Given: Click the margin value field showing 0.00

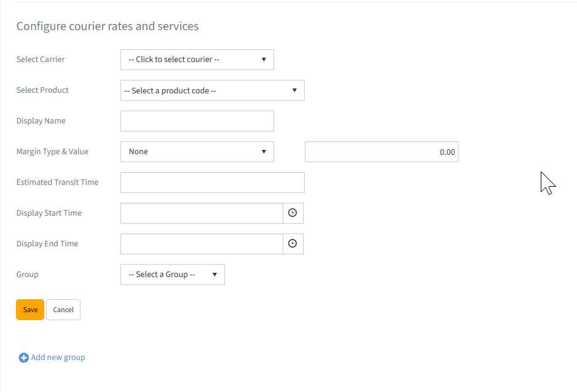Looking at the screenshot, I should click(x=381, y=152).
